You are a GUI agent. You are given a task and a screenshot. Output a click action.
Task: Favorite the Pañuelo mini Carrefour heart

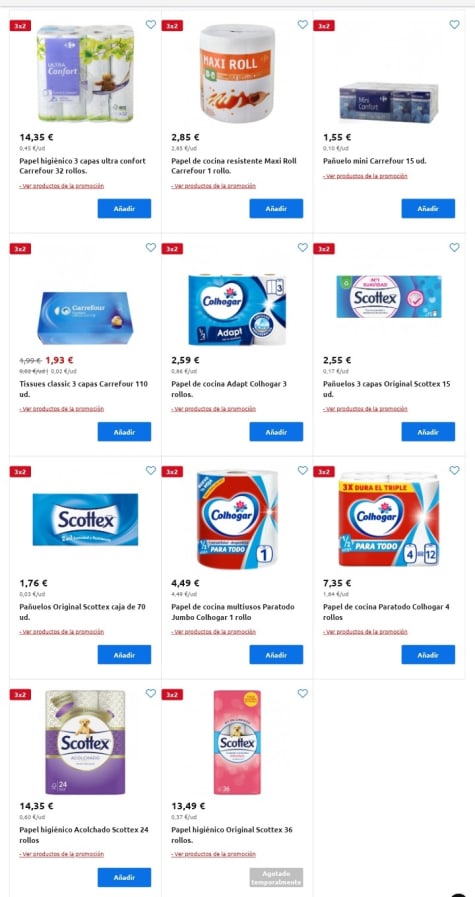pos(454,25)
